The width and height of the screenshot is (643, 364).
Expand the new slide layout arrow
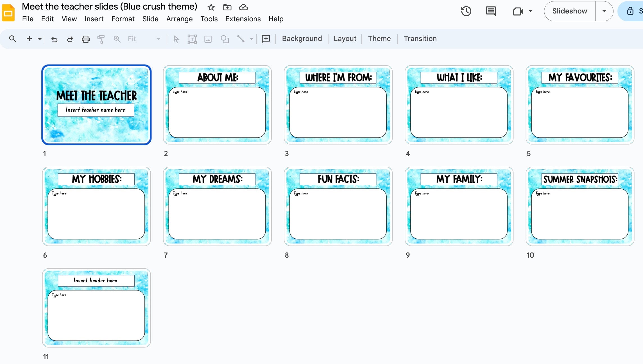(40, 39)
